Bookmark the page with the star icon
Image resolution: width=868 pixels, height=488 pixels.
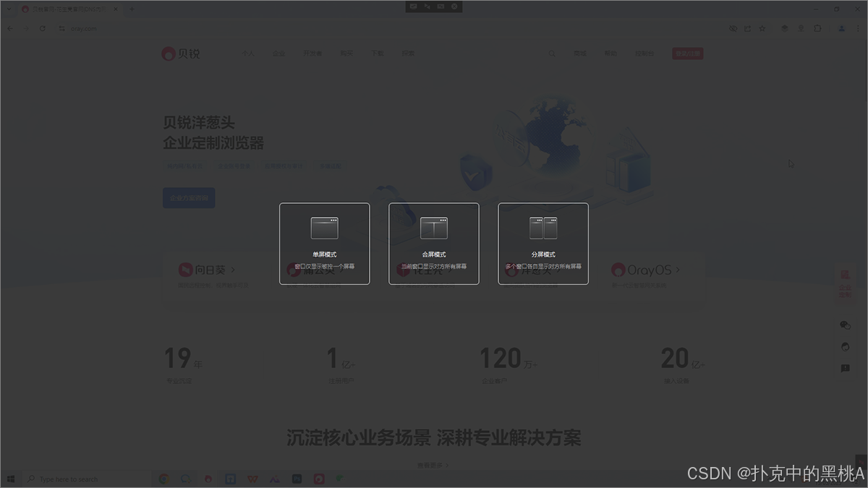click(762, 28)
